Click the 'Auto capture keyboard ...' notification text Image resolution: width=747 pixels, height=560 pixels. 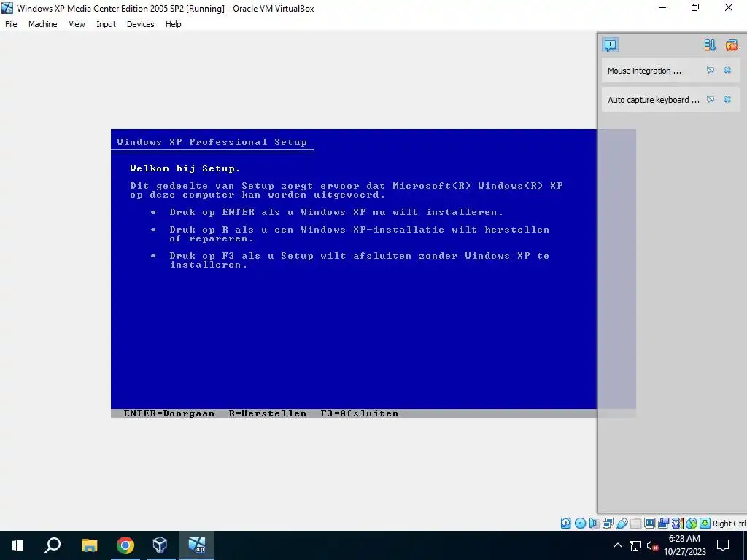[653, 100]
